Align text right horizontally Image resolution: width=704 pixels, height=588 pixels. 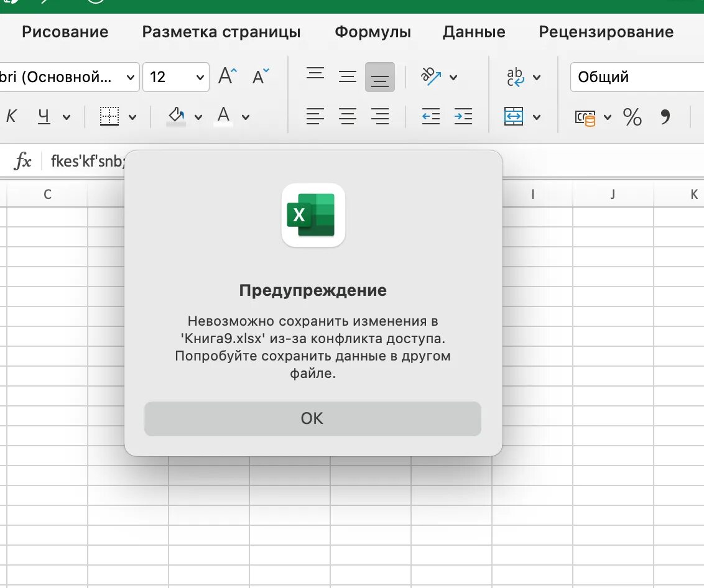coord(380,116)
